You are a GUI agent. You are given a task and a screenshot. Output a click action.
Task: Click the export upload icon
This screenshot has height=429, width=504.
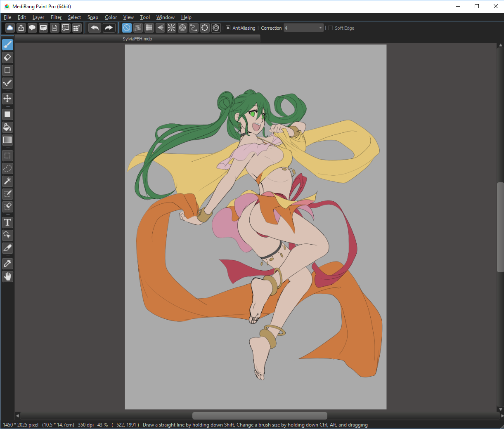(x=21, y=28)
